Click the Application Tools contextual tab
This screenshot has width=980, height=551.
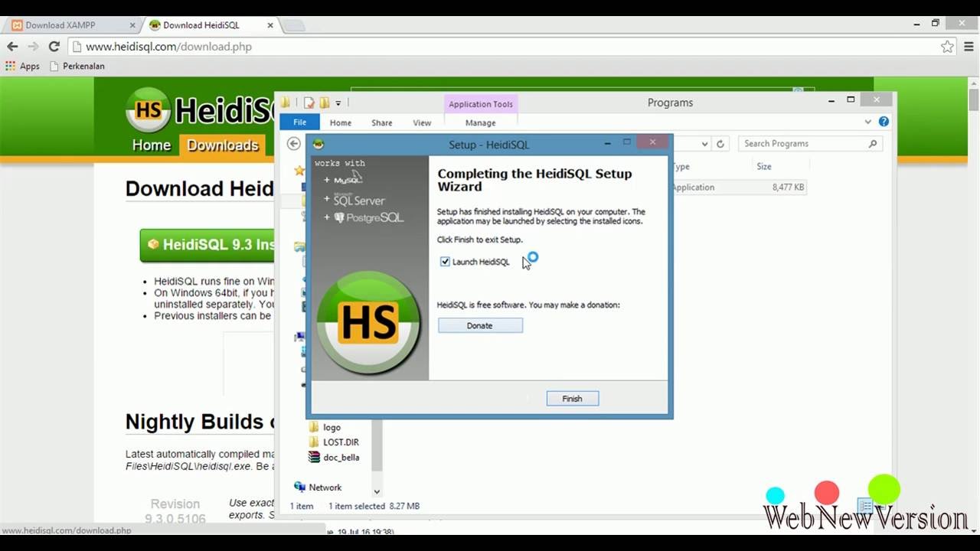point(481,104)
